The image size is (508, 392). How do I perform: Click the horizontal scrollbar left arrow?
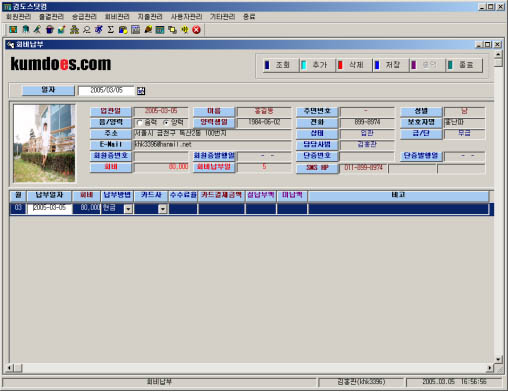click(x=9, y=368)
